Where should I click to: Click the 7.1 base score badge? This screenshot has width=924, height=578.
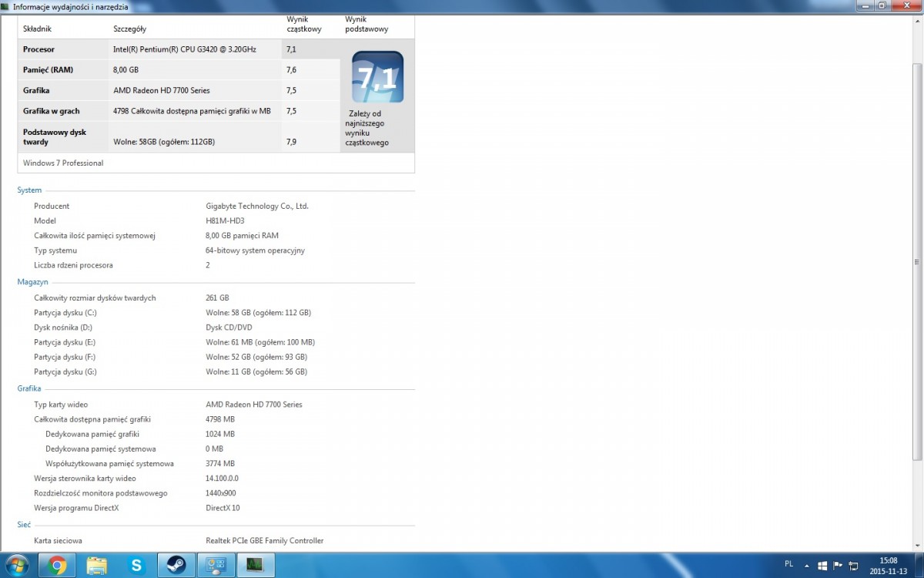tap(377, 77)
